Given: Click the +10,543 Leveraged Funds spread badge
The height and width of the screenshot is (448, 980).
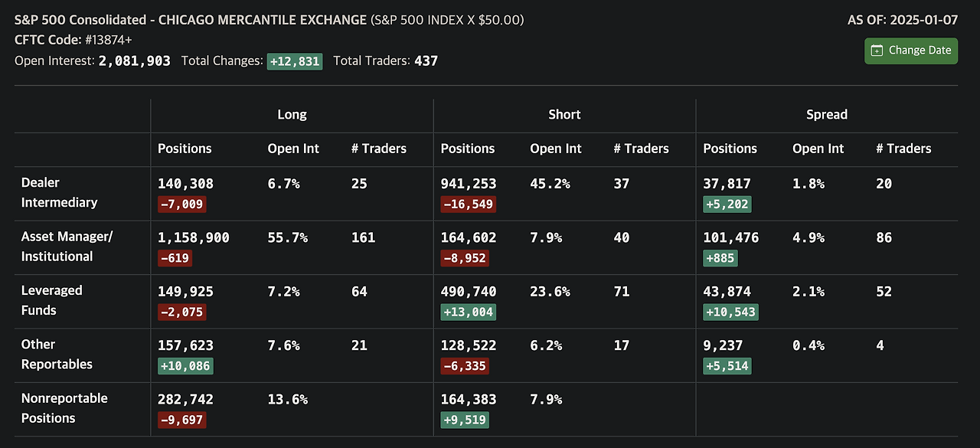Looking at the screenshot, I should click(730, 312).
